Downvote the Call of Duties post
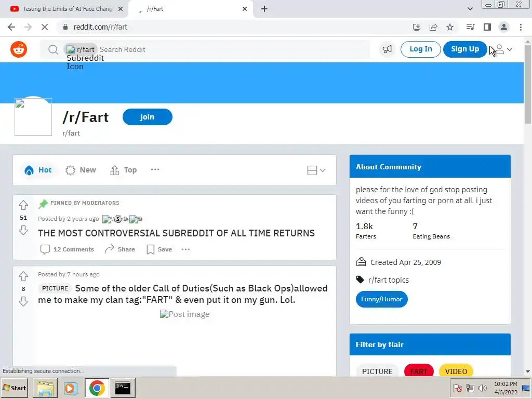Image resolution: width=532 pixels, height=399 pixels. [23, 301]
